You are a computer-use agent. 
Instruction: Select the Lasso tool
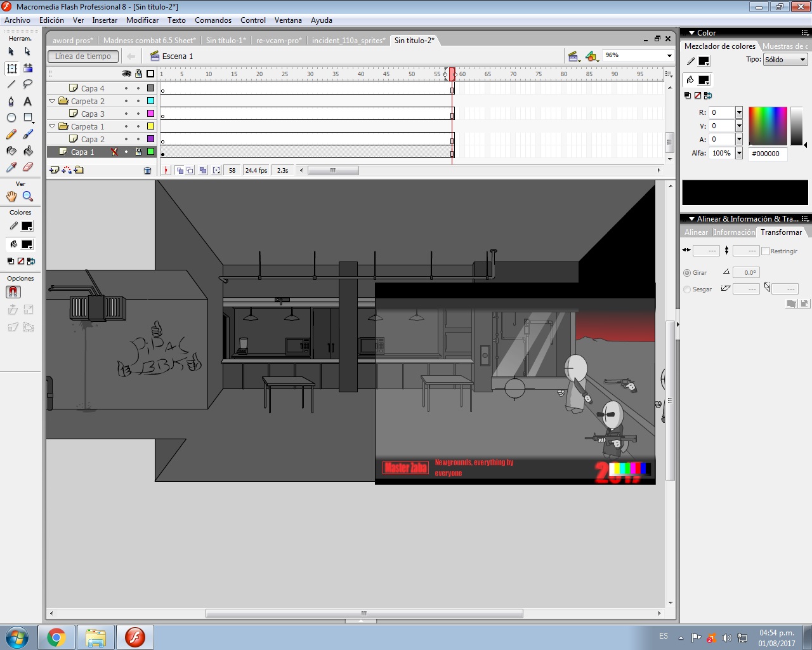point(28,84)
